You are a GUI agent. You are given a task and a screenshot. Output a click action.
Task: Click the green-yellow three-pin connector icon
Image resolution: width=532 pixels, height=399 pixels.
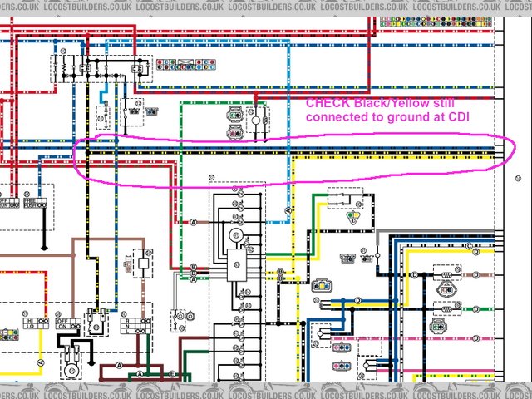[x=355, y=219]
